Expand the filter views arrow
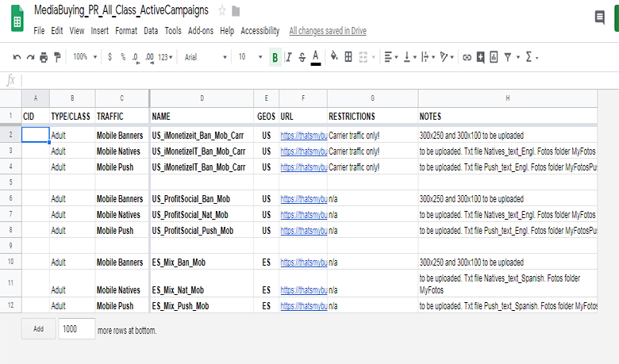 pyautogui.click(x=518, y=58)
